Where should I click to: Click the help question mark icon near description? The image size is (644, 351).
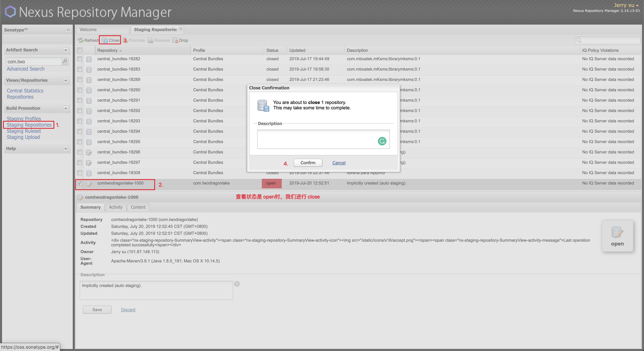[237, 284]
